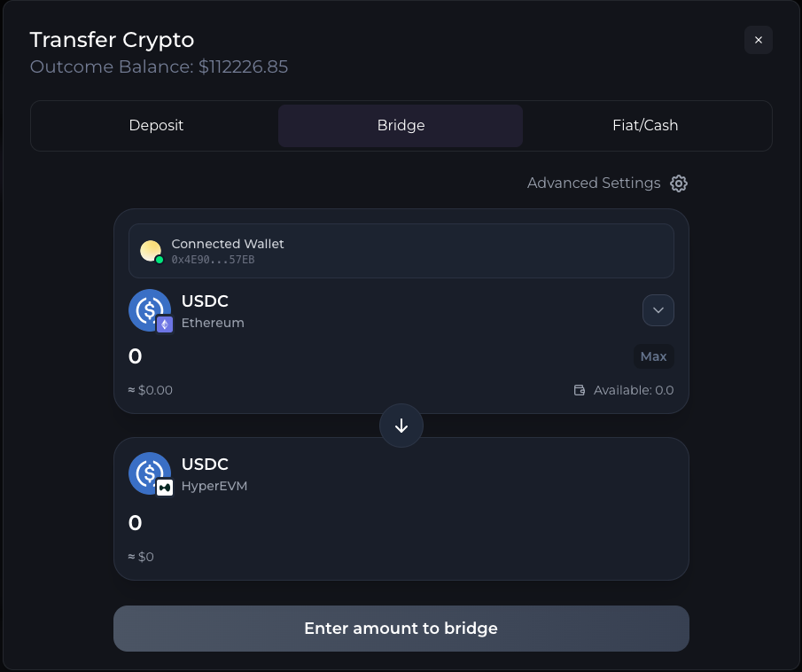Open Advanced Settings via the gear icon
Viewport: 802px width, 672px height.
pyautogui.click(x=679, y=183)
